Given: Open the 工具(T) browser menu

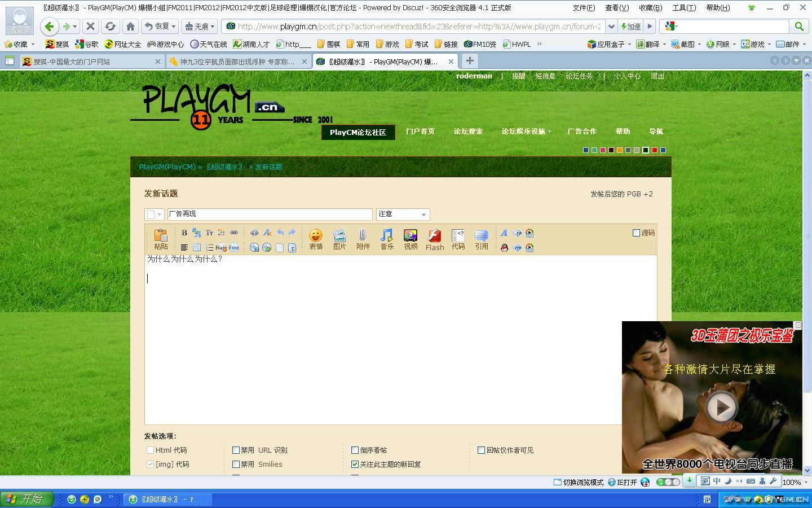Looking at the screenshot, I should pos(683,8).
